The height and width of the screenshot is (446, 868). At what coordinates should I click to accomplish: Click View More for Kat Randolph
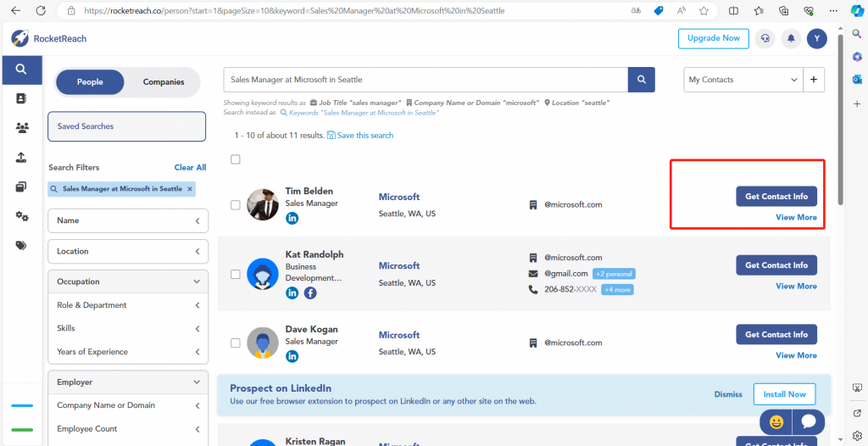coord(796,286)
